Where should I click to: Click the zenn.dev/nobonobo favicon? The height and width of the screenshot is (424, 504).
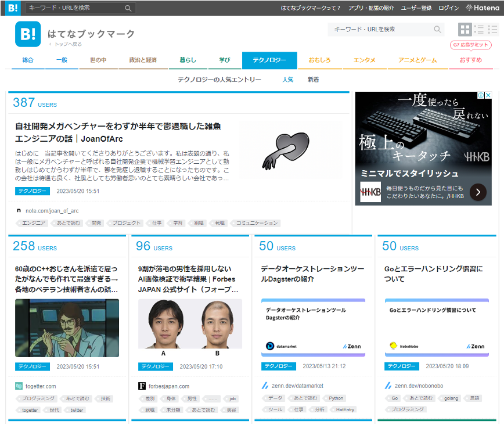point(388,386)
